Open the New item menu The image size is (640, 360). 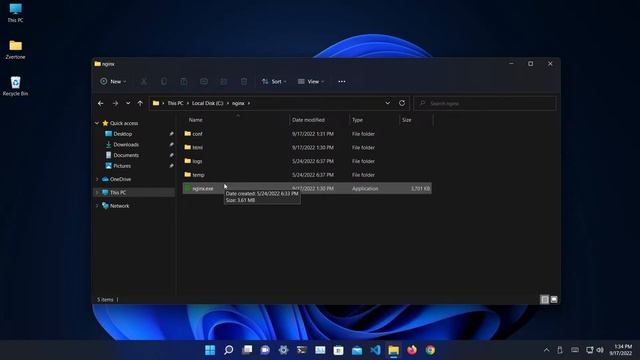(113, 82)
